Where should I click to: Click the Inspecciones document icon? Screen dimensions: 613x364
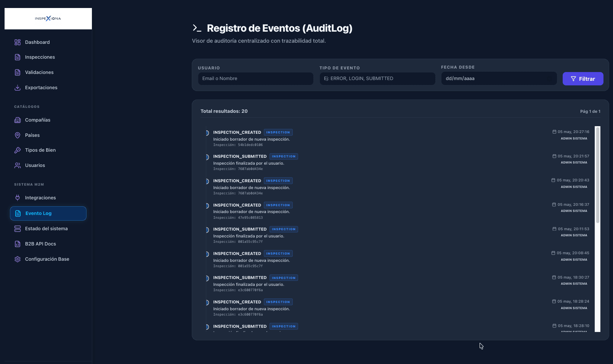point(18,57)
